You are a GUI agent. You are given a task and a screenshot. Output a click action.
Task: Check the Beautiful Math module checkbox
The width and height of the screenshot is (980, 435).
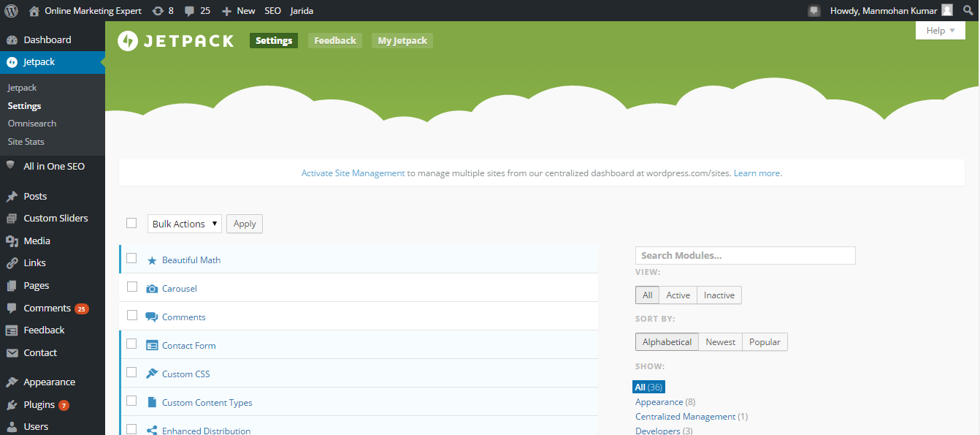[131, 257]
